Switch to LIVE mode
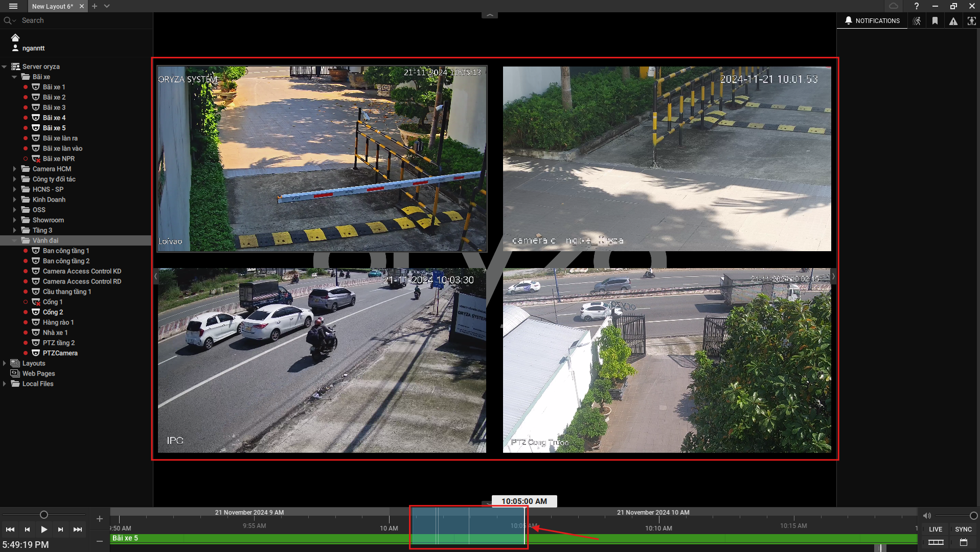This screenshot has width=980, height=552. 936,529
